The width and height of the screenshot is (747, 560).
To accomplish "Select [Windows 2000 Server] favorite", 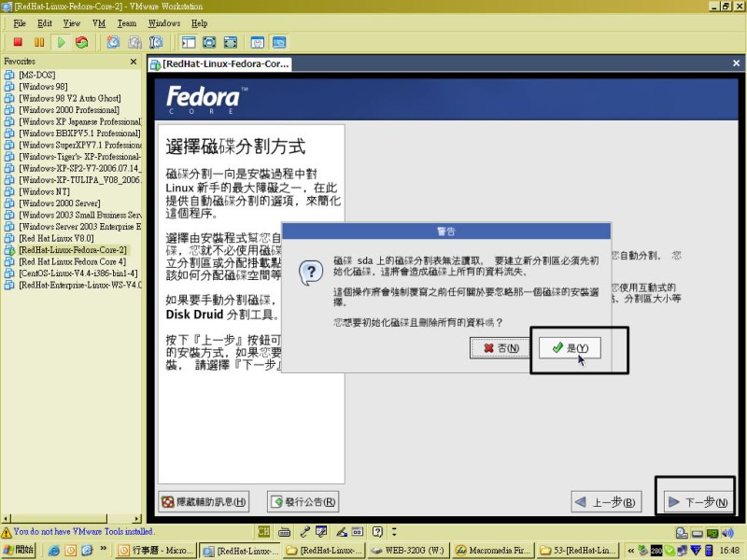I will pos(60,203).
